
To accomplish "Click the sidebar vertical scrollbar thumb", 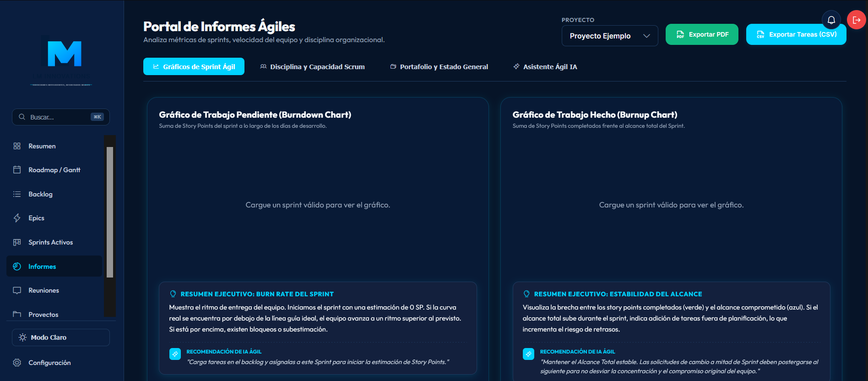I will 110,212.
